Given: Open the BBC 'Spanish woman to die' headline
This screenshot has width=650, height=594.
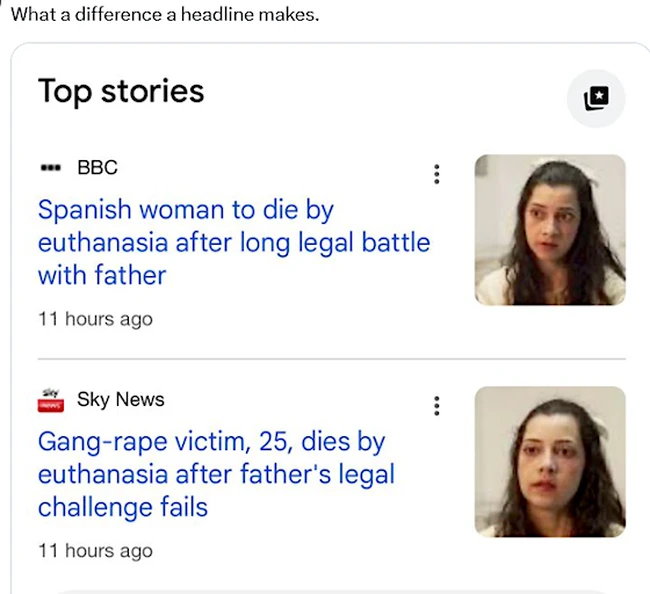Looking at the screenshot, I should [x=234, y=242].
